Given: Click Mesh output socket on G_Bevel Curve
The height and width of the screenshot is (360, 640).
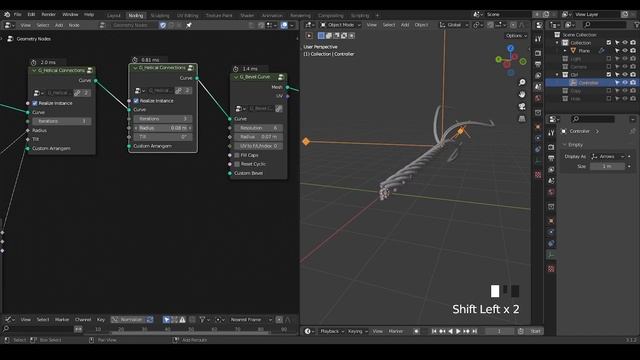Looking at the screenshot, I should point(287,87).
